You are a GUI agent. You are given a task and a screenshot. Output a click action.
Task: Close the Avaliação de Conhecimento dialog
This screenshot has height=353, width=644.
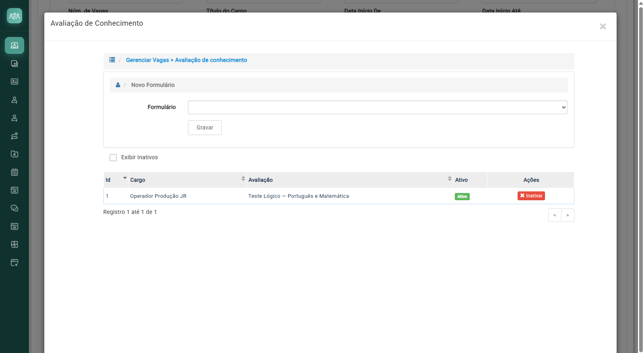[x=603, y=27]
